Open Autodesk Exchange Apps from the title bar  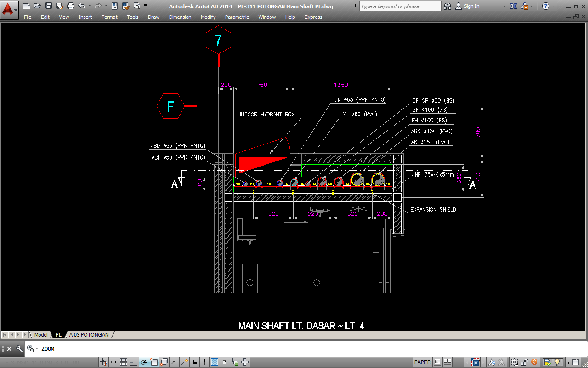click(513, 6)
